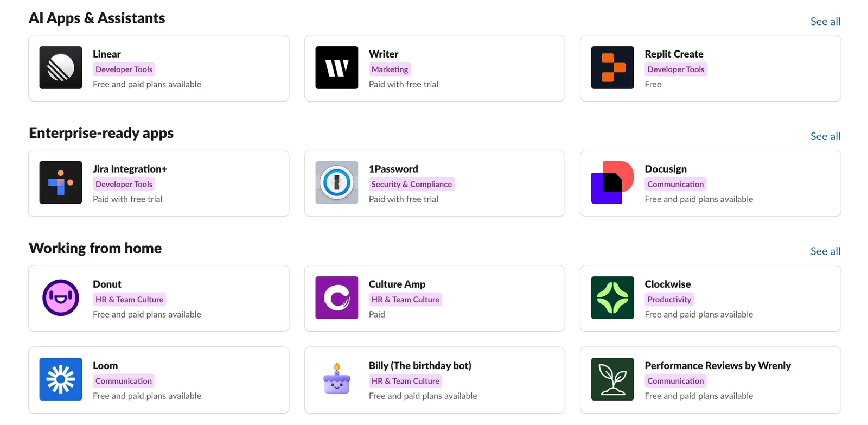Select the Marketing tag under Writer
The image size is (868, 425).
click(390, 69)
